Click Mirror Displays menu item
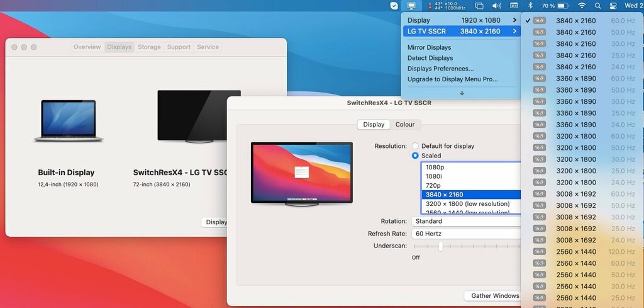The width and height of the screenshot is (644, 308). (429, 47)
